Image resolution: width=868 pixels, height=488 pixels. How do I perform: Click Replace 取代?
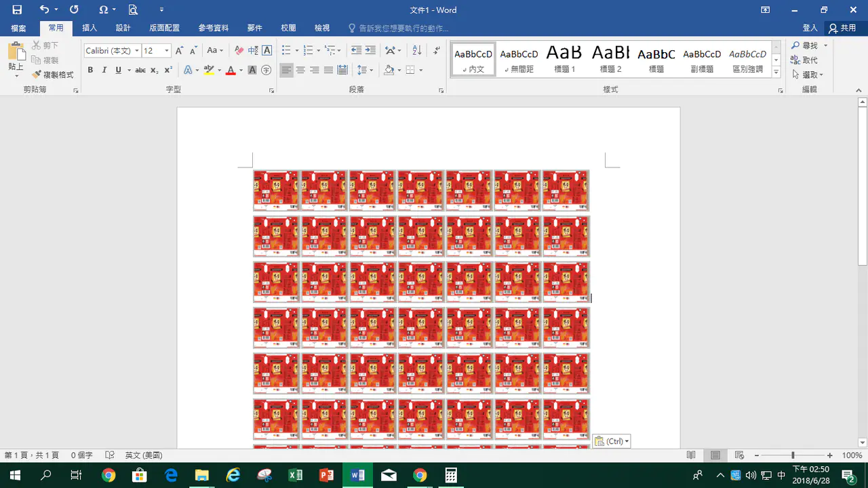point(804,60)
